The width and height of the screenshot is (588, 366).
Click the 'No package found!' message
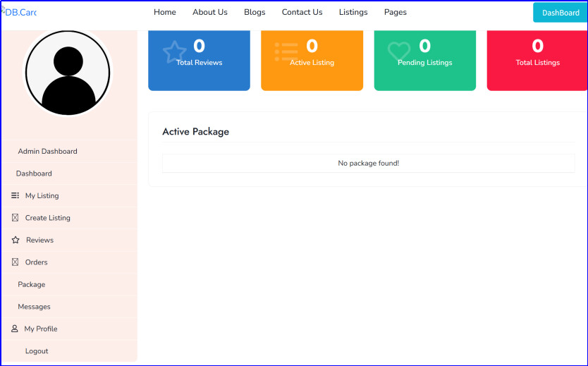click(x=368, y=163)
